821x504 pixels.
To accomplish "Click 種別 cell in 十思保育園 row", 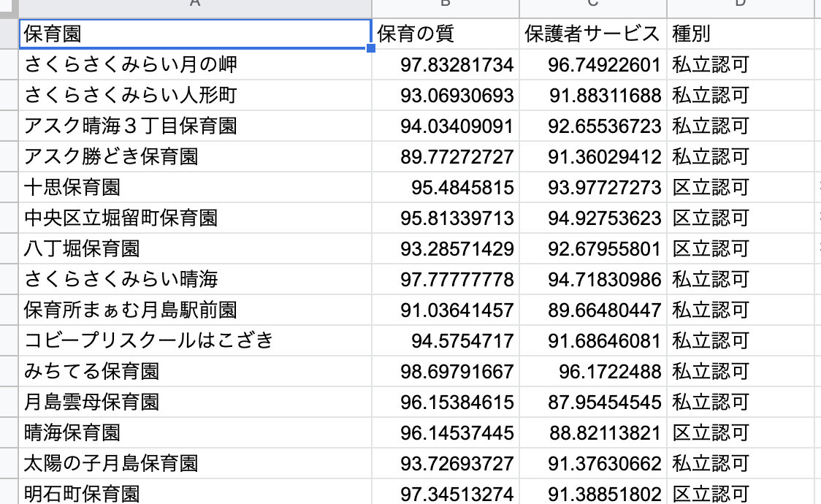I will pyautogui.click(x=741, y=188).
